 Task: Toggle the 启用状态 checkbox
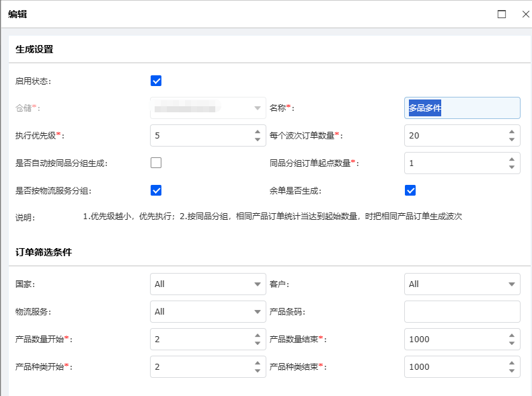[156, 81]
